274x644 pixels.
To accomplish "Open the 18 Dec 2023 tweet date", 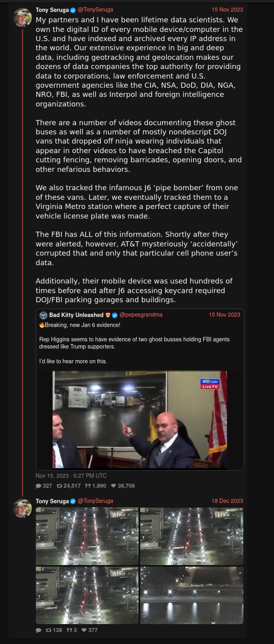I will coord(227,501).
